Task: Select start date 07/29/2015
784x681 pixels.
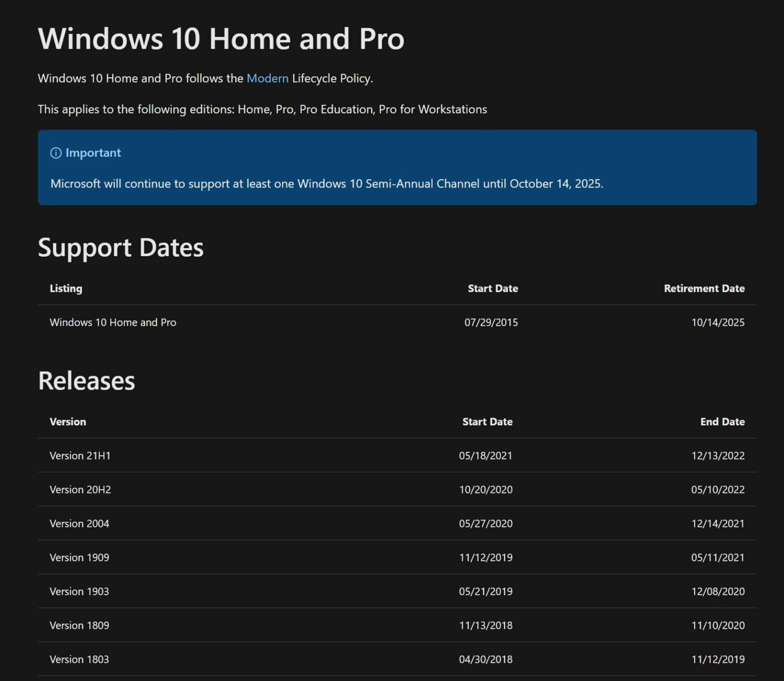Action: pyautogui.click(x=491, y=322)
